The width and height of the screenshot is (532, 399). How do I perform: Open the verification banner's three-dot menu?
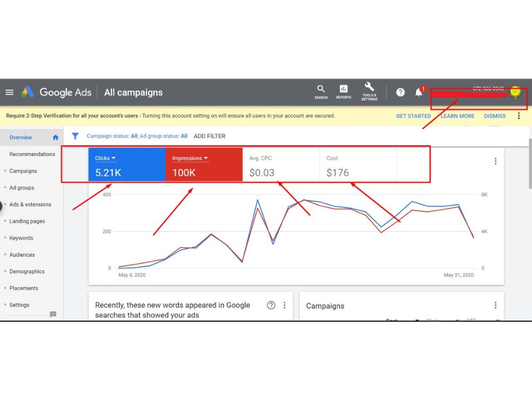click(519, 116)
